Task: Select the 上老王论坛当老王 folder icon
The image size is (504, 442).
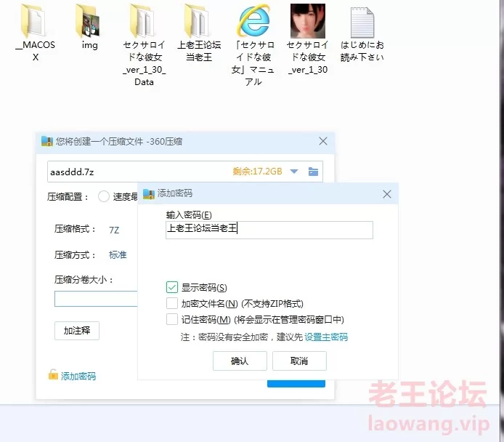Action: tap(198, 21)
